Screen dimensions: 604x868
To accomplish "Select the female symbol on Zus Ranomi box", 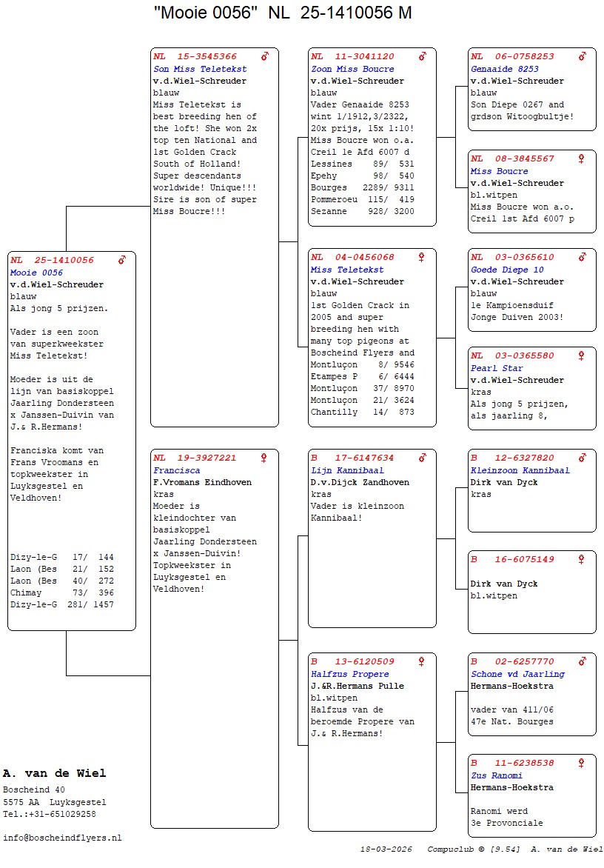I will (x=582, y=763).
